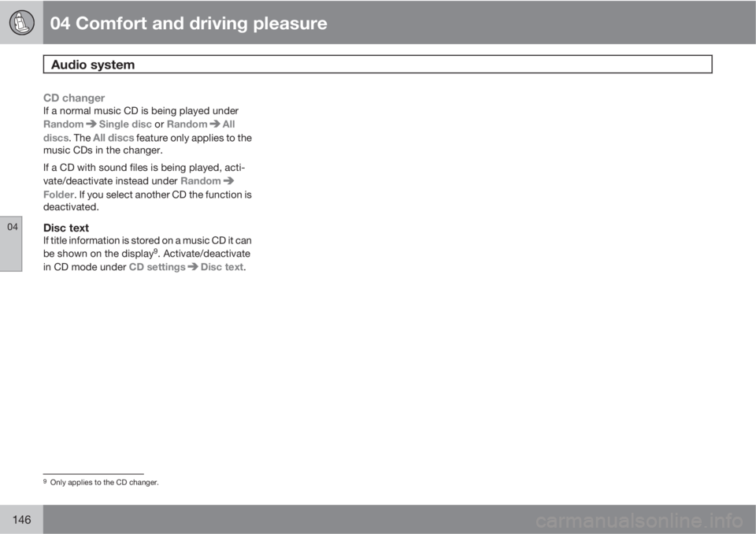Click the 'Audio system' section heading
Image resolution: width=756 pixels, height=534 pixels.
(x=93, y=65)
